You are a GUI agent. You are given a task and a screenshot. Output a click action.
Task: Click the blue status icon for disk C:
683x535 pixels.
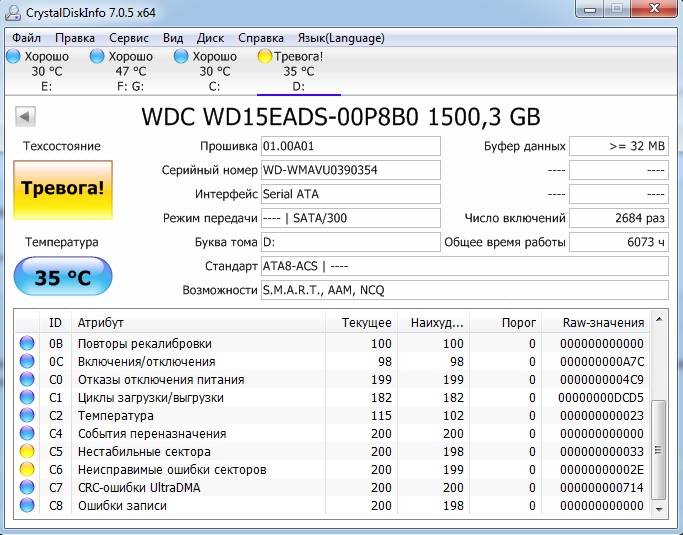(x=181, y=56)
